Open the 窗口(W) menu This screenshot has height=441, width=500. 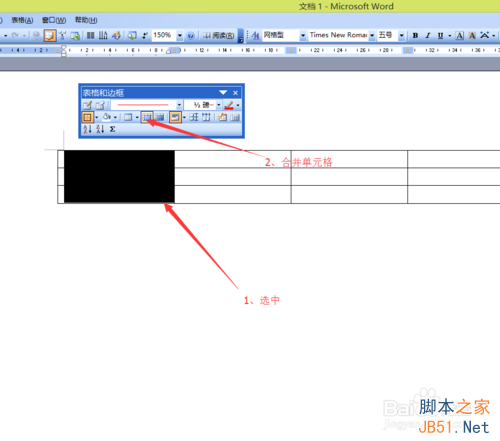[x=54, y=20]
